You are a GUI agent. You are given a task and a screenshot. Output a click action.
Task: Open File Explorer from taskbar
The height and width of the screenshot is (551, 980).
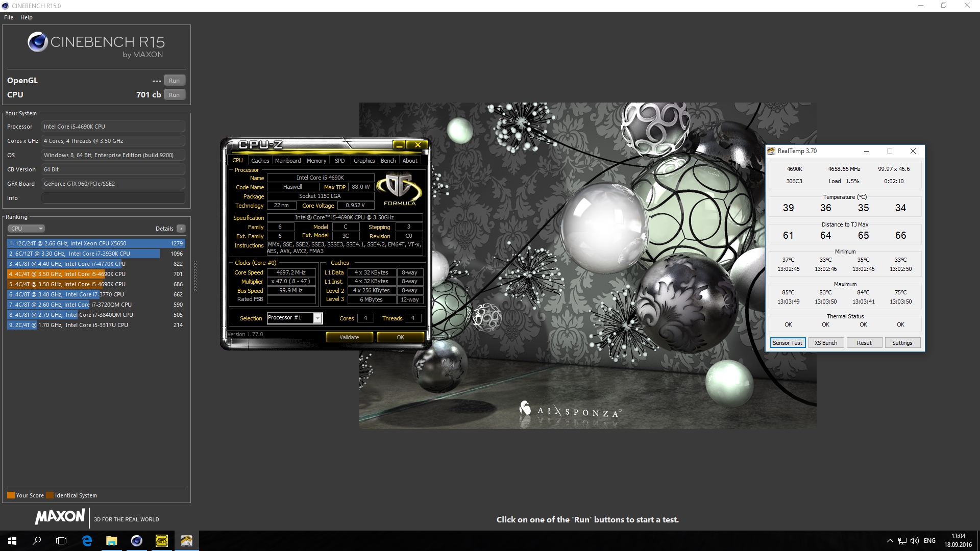coord(111,541)
